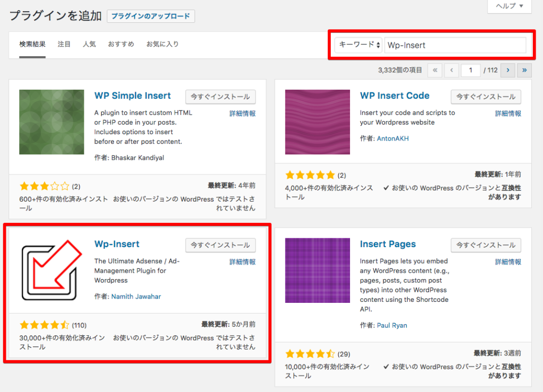Install Wp-Insert with its 今すぐインストール button

pos(220,245)
